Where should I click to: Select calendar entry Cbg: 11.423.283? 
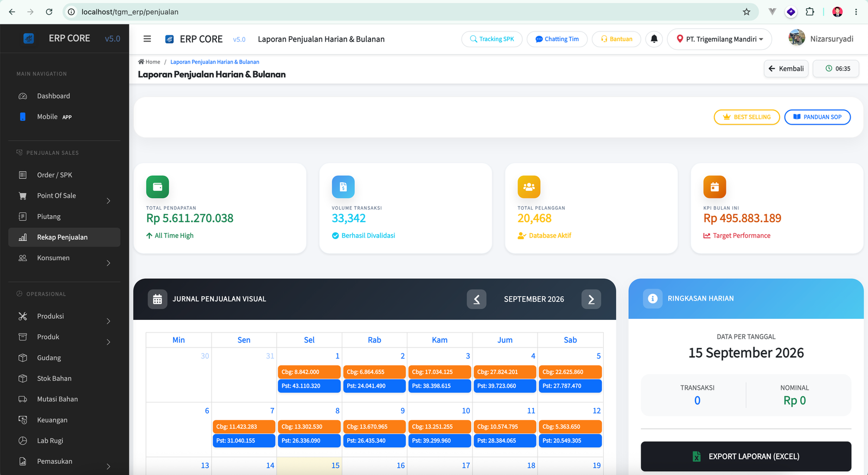pos(244,427)
